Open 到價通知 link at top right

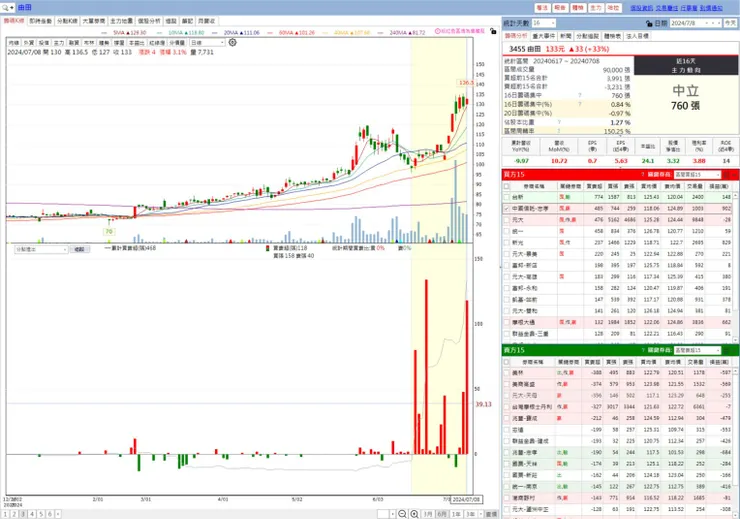[x=711, y=8]
